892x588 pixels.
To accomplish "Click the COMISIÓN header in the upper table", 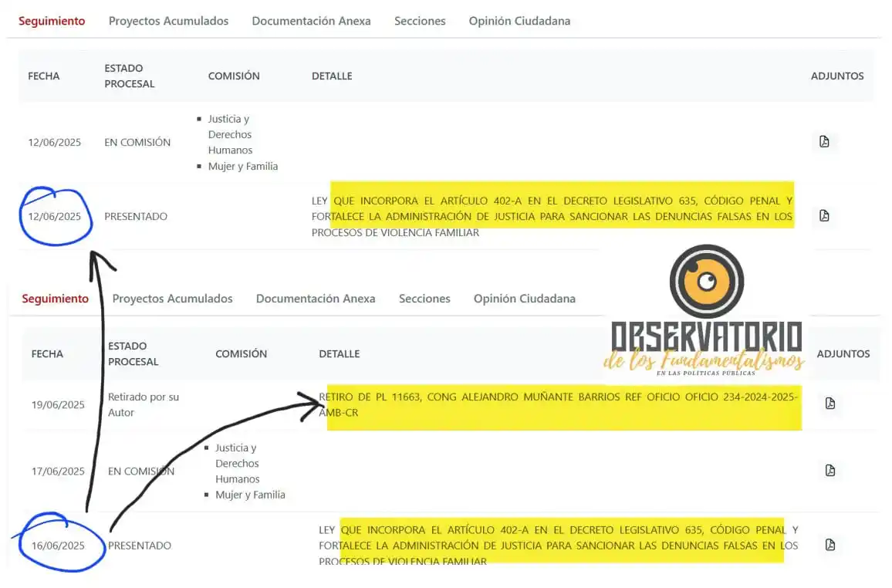I will tap(234, 76).
